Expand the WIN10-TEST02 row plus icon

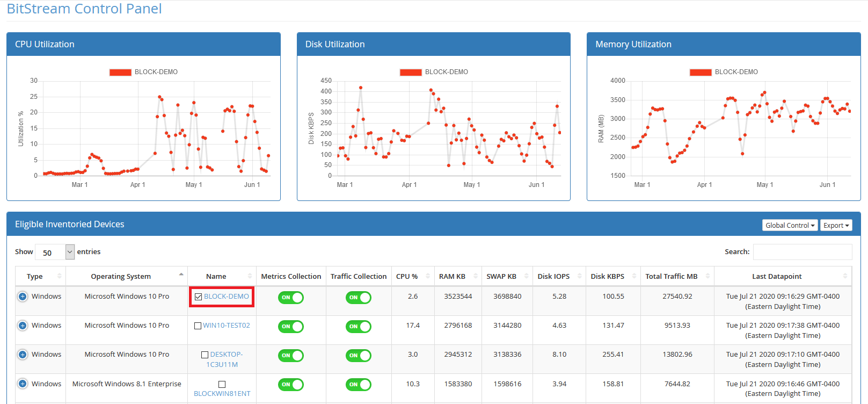23,326
